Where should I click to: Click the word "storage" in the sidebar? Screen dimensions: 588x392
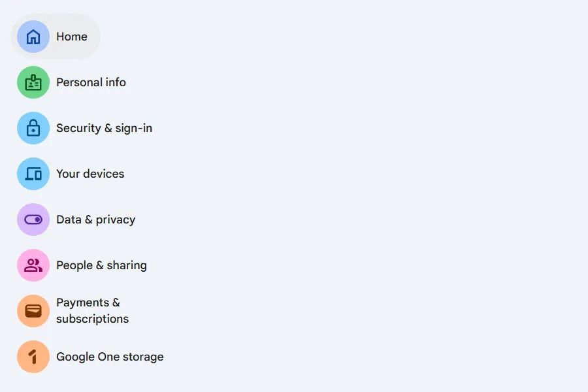click(x=144, y=357)
